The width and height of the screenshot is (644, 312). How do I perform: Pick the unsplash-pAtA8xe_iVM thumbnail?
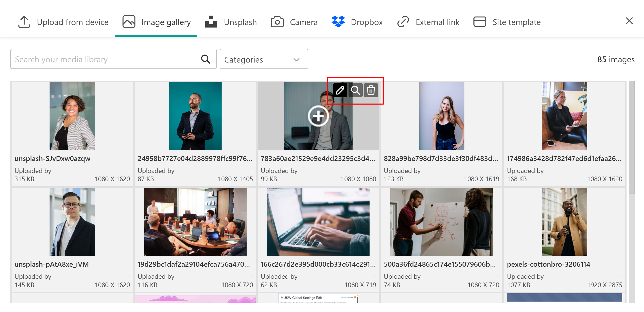(72, 222)
